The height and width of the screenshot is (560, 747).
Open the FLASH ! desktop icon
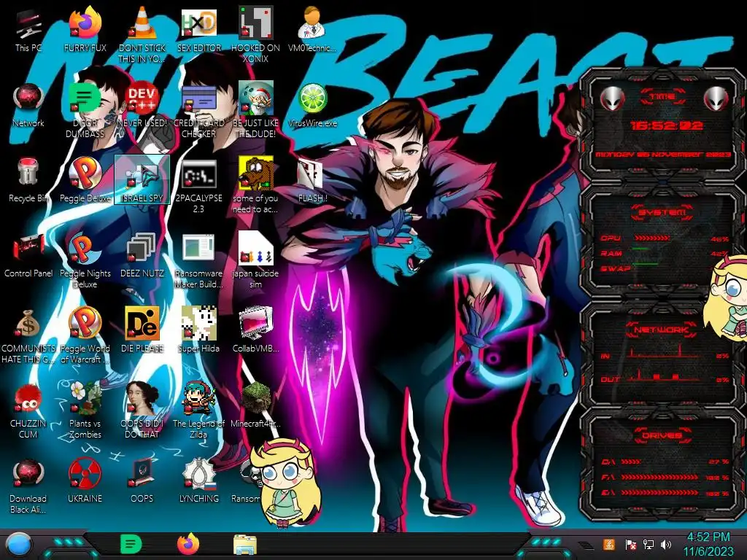point(312,180)
